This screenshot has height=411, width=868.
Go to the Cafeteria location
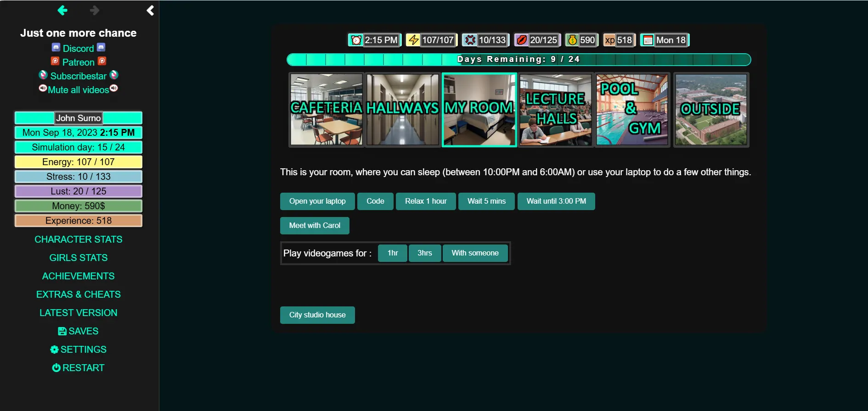click(327, 110)
